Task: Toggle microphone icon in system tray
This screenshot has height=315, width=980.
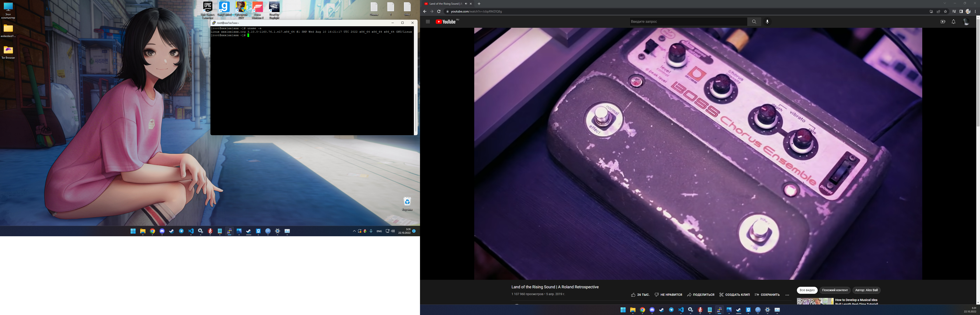Action: point(371,231)
